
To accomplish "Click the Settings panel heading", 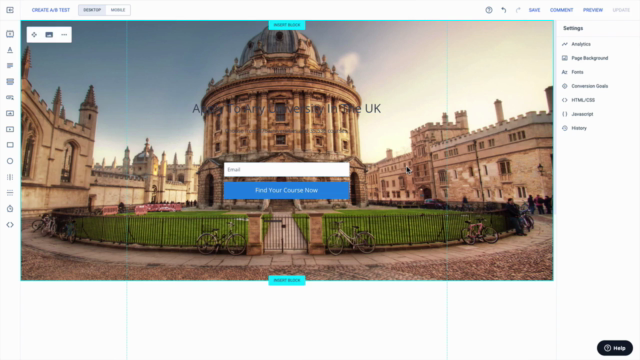I will click(573, 28).
